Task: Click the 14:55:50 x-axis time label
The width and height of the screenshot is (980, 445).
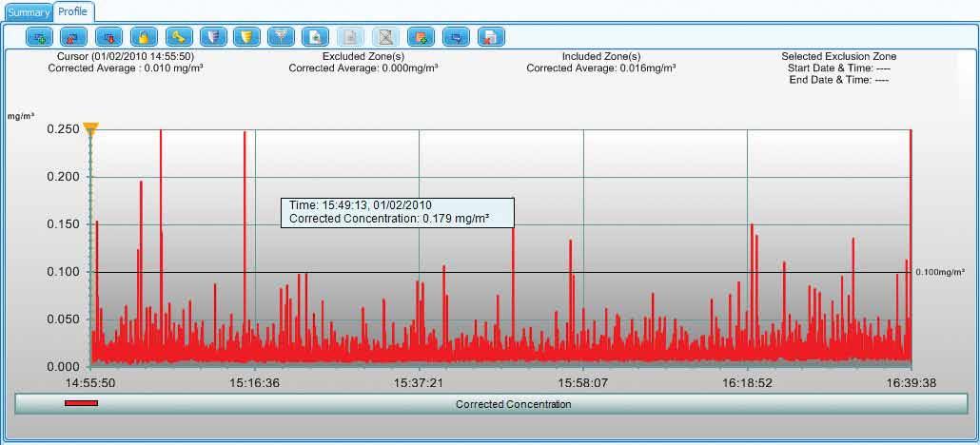Action: [90, 383]
